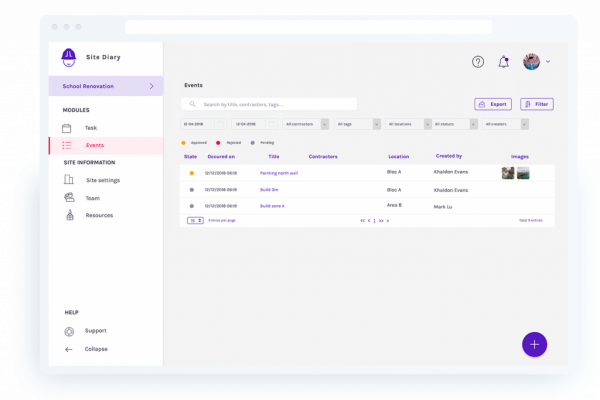Open the Painting north wall event link
Image resolution: width=600 pixels, height=400 pixels.
(279, 173)
